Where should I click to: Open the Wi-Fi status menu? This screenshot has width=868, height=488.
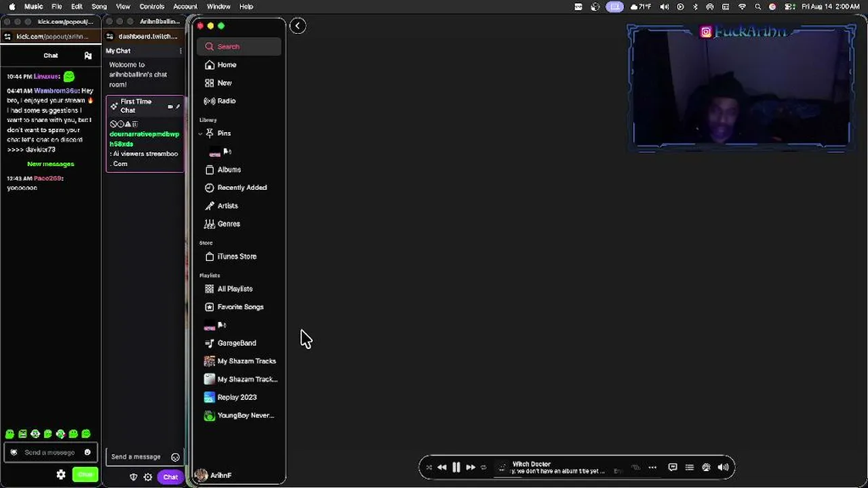click(x=742, y=7)
